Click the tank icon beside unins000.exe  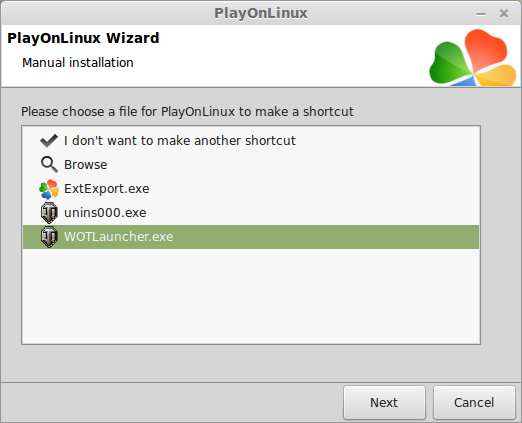(49, 213)
